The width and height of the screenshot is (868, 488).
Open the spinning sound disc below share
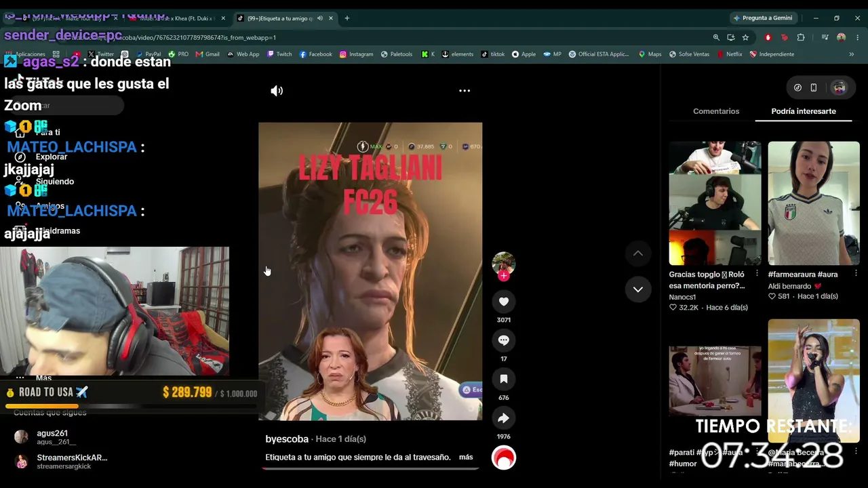point(503,458)
